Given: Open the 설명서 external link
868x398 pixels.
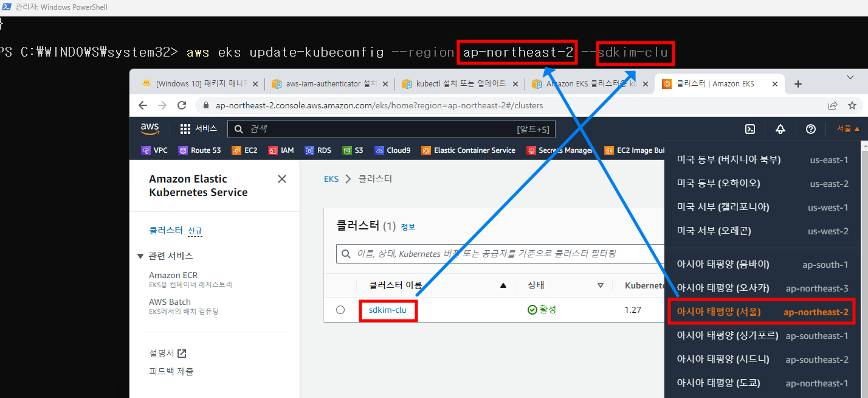Looking at the screenshot, I should (x=168, y=353).
